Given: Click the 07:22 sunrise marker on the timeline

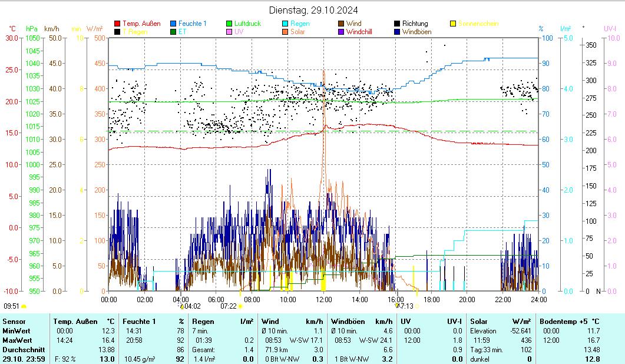Looking at the screenshot, I should click(x=240, y=306).
